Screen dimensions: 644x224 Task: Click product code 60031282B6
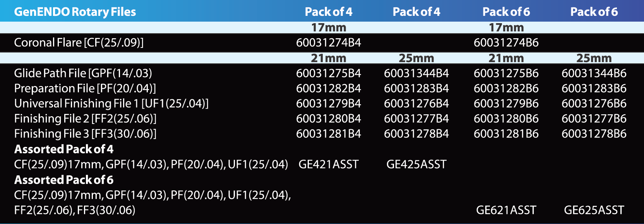coord(506,88)
